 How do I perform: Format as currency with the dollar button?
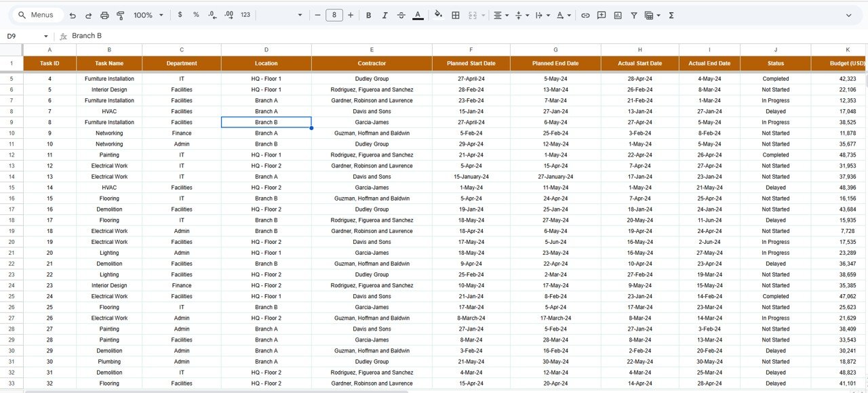(x=180, y=15)
